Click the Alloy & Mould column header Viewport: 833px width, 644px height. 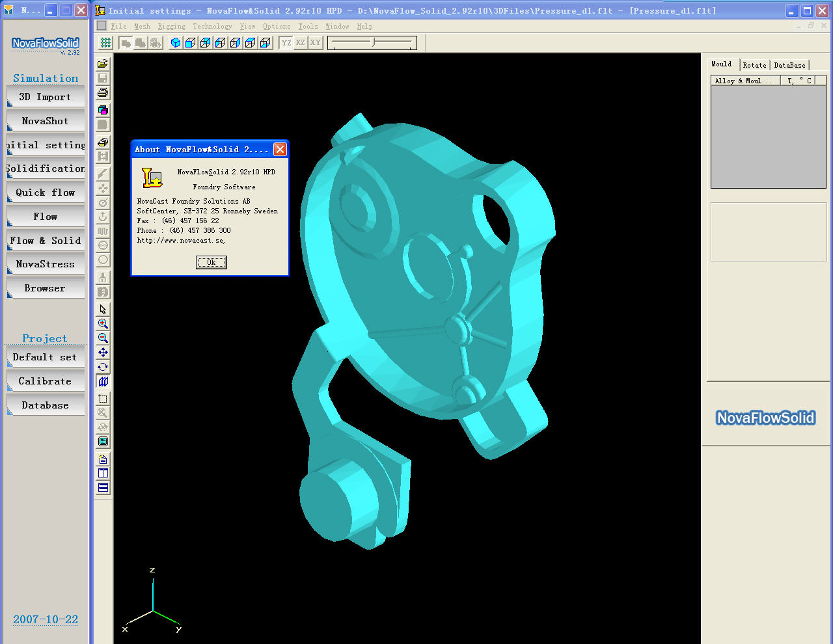pos(746,81)
